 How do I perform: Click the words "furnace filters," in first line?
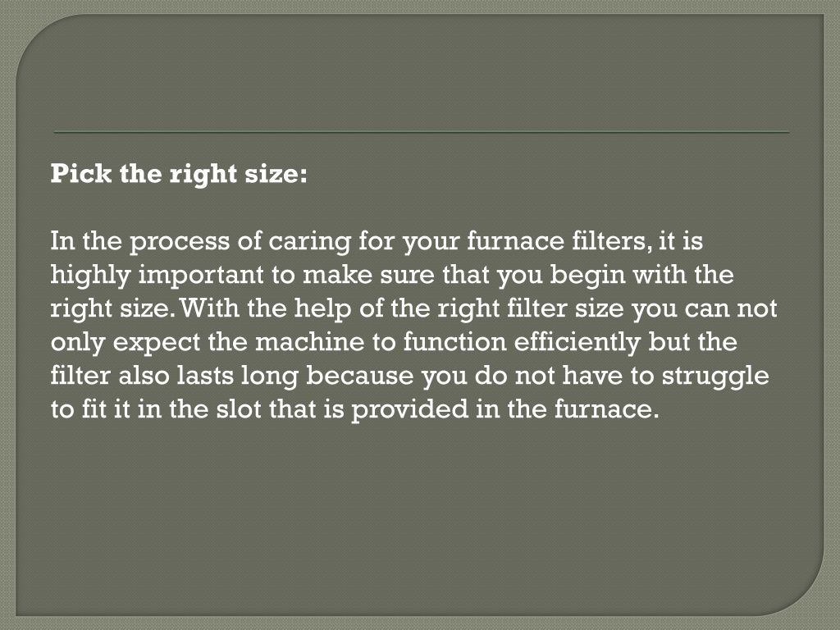coord(559,240)
